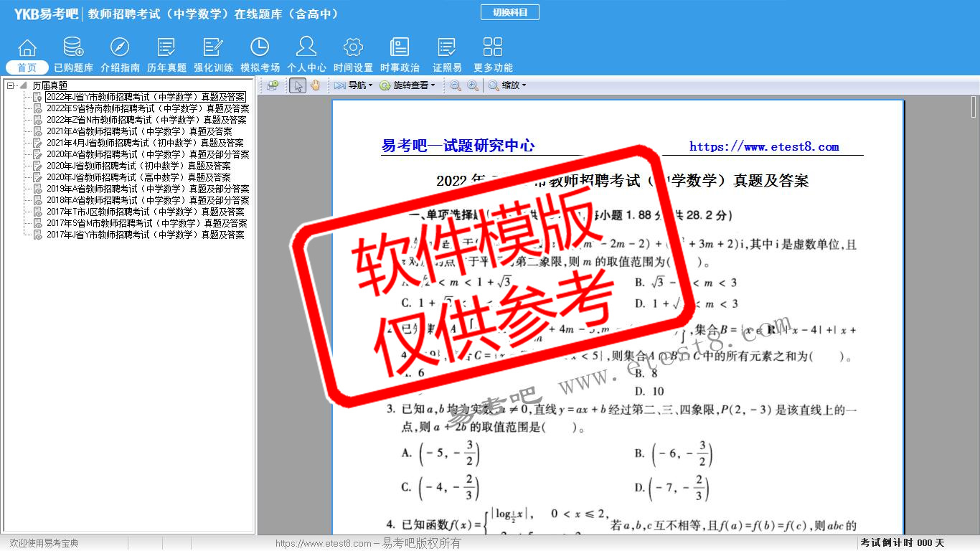Open 时间设置 time settings gear
The image size is (980, 551).
[353, 55]
